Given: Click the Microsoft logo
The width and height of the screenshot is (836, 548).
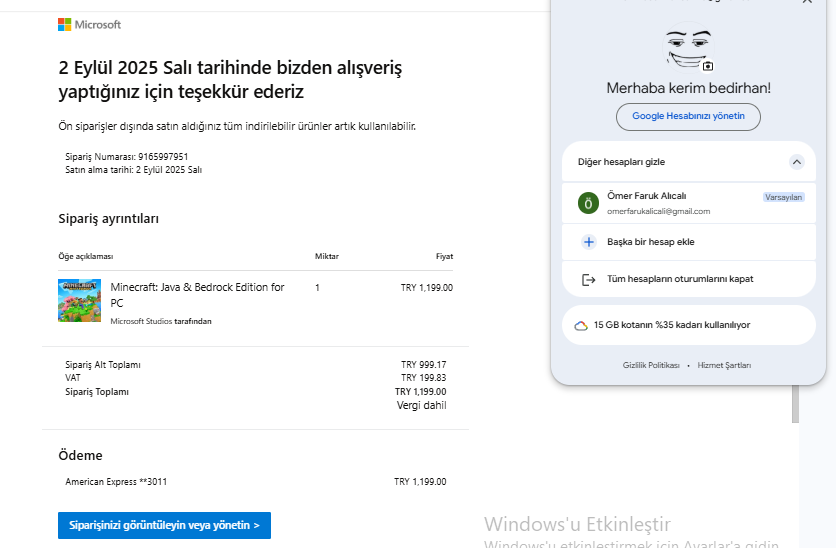Looking at the screenshot, I should tap(90, 25).
